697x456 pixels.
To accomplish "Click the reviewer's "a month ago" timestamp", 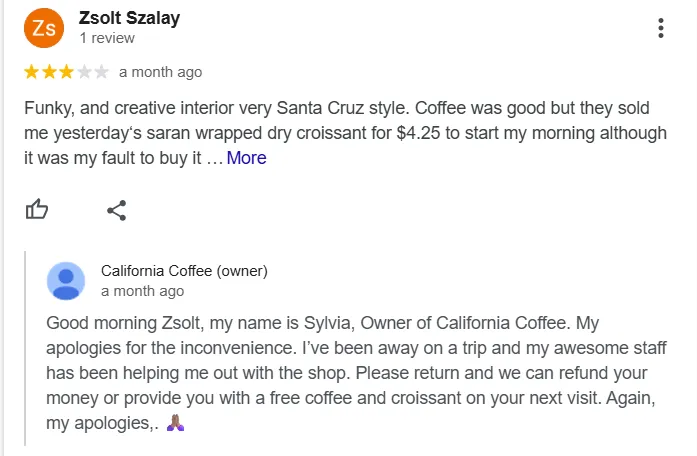I will click(160, 72).
